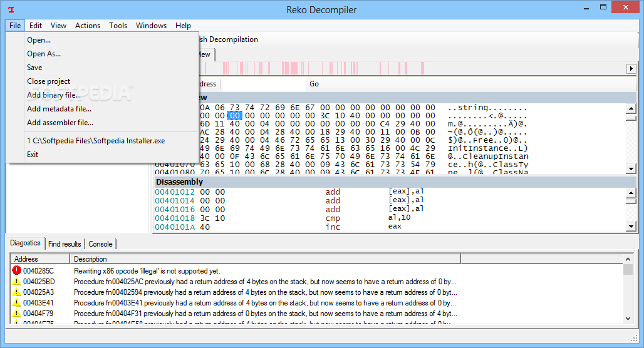Click the memory view scroll up arrow
Viewport: 644px width, 348px height.
(631, 108)
